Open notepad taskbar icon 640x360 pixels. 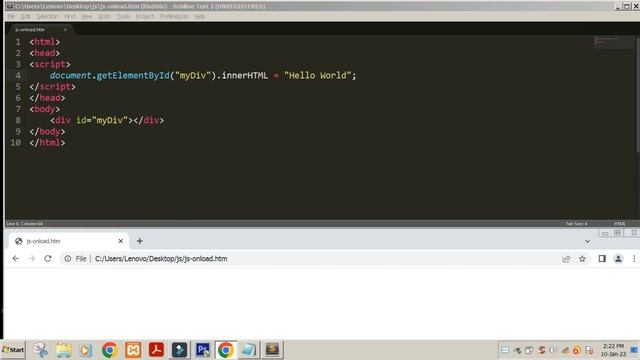[x=249, y=350]
